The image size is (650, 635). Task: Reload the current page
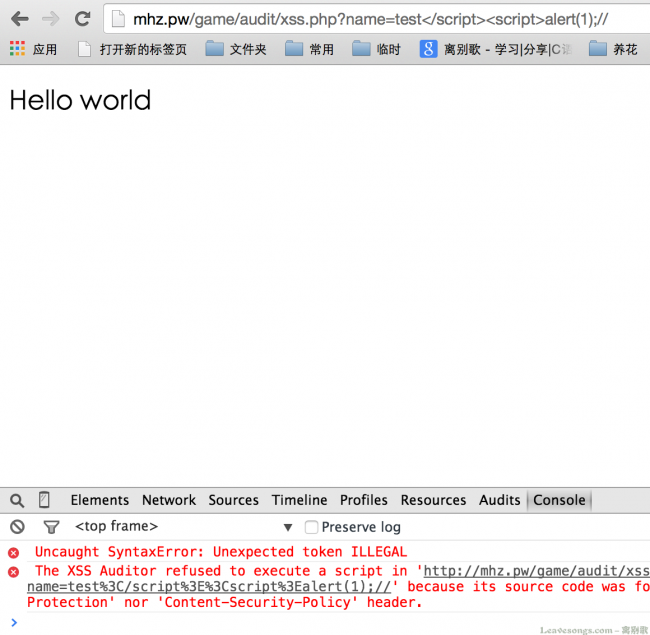tap(83, 19)
